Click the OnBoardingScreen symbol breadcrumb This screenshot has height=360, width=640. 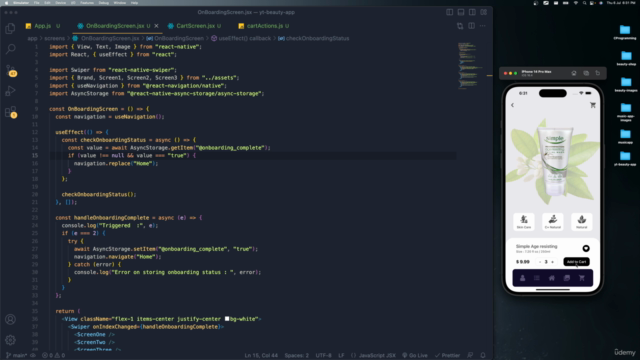point(179,38)
